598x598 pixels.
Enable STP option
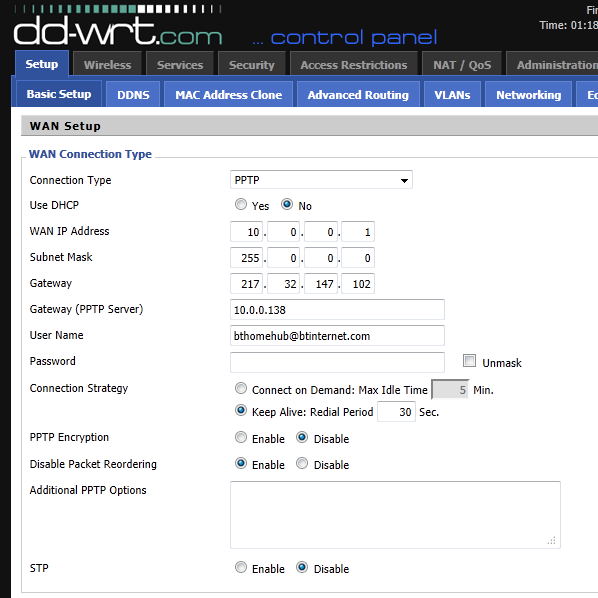[241, 567]
